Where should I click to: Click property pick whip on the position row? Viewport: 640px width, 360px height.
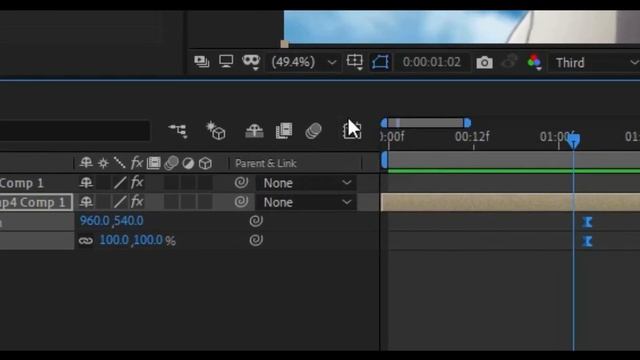pos(256,221)
